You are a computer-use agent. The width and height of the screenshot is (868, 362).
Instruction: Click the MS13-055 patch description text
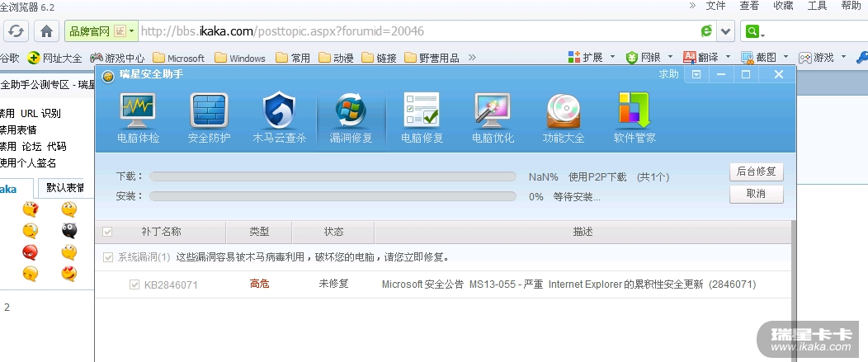coord(568,284)
